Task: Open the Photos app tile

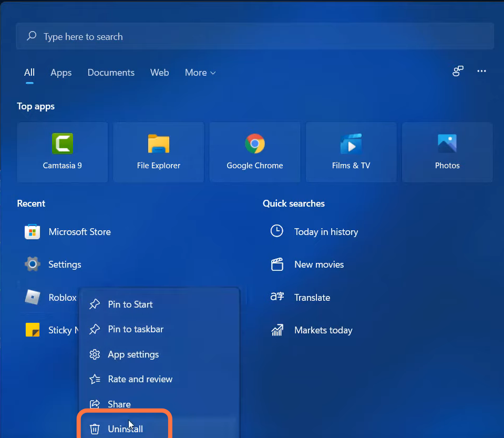Action: [447, 152]
